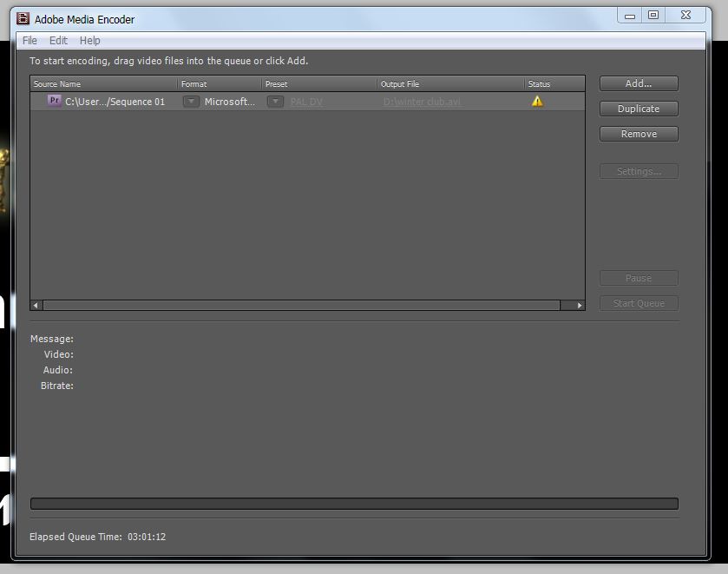Click the Remove button
The width and height of the screenshot is (728, 574).
point(639,134)
